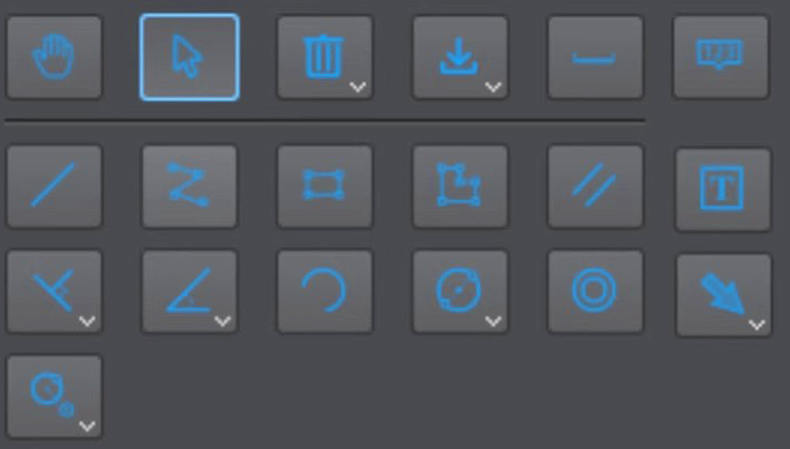Viewport: 790px width, 449px height.
Task: Choose the straight line measurement tool
Action: point(54,186)
